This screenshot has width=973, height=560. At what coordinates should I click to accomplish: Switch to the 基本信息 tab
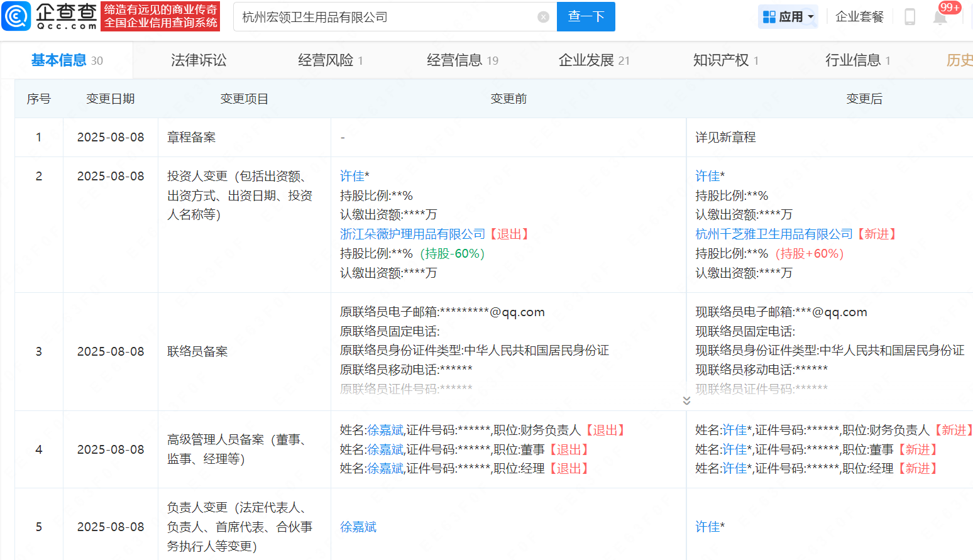(x=67, y=60)
